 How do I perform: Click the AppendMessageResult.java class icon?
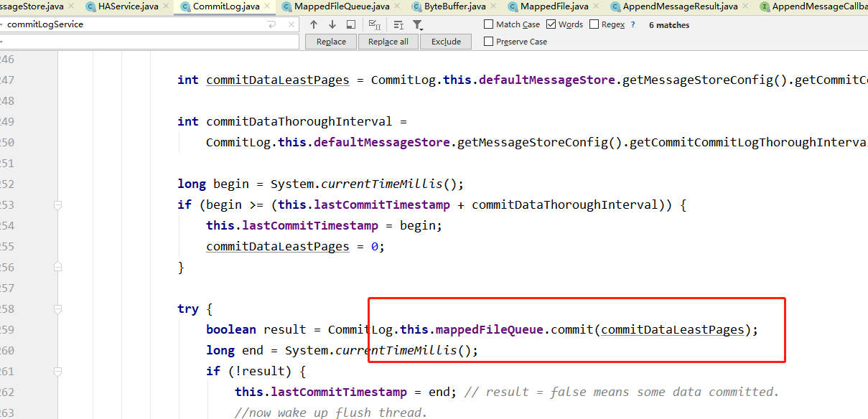click(x=616, y=6)
